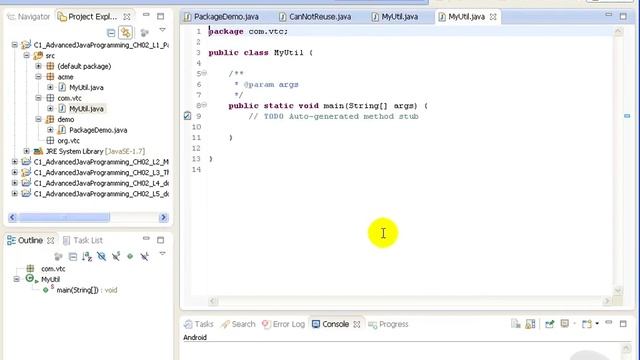This screenshot has width=640, height=360.
Task: Fold Javadoc comment at line 5
Action: coord(204,73)
